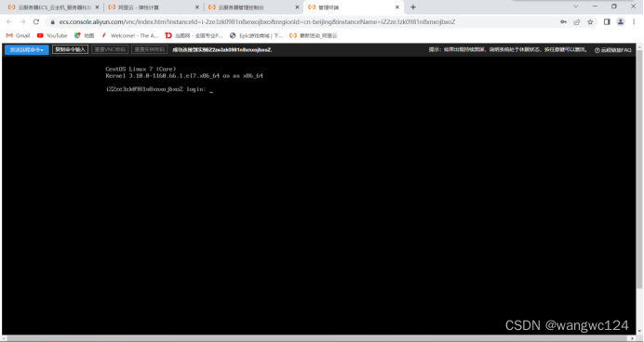
Task: Close the 阿里云 - 弹性计算 tab
Action: [197, 7]
